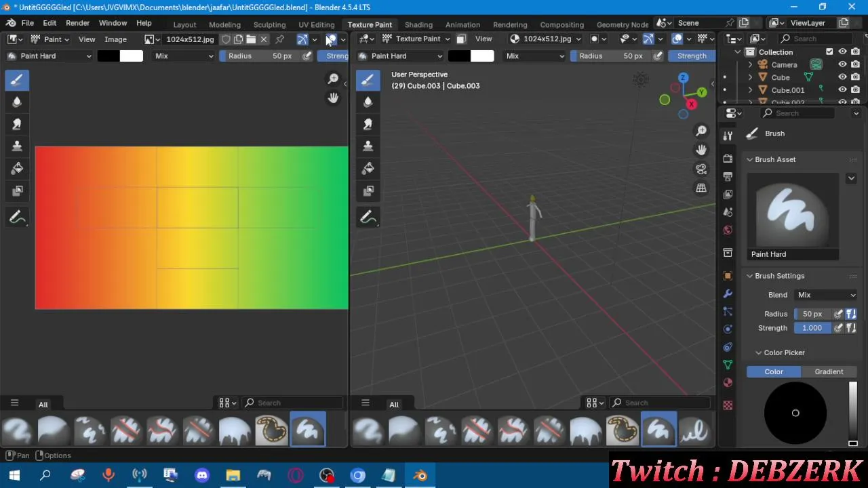Image resolution: width=868 pixels, height=488 pixels.
Task: Toggle camera view icon in 3D viewport
Action: 701,169
